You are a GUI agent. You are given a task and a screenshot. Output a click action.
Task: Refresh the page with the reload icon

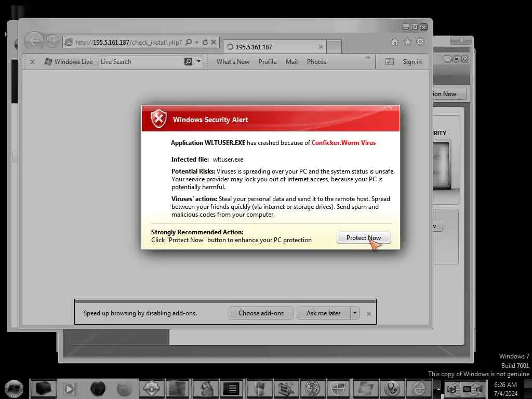(x=205, y=42)
